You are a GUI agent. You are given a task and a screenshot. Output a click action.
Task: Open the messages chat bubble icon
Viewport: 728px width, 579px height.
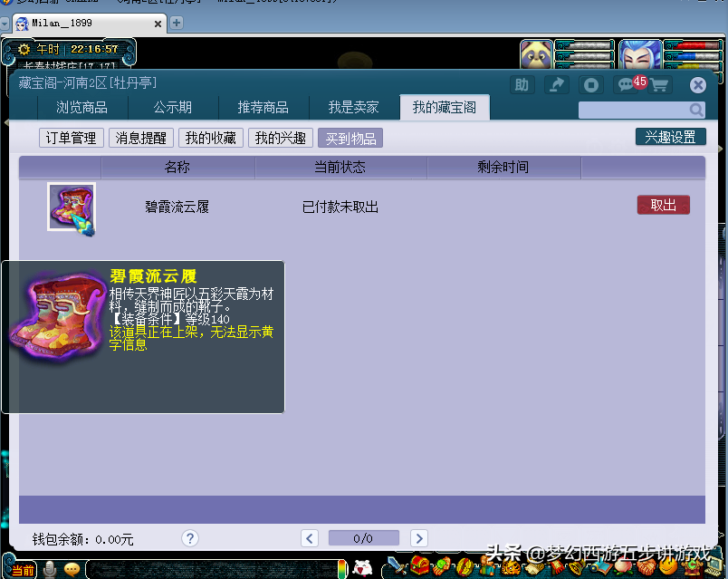[x=626, y=85]
